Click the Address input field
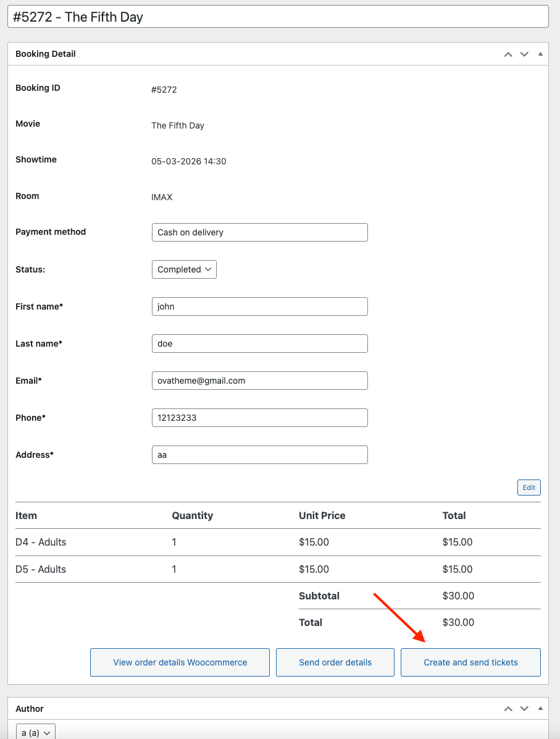This screenshot has height=739, width=560. coord(259,455)
